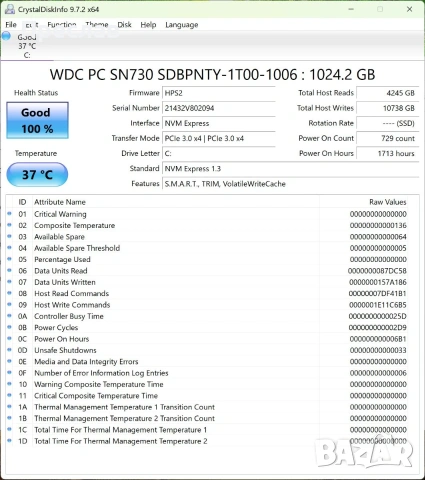Select raw value 0000001E11C6B5
This screenshot has height=480, width=425.
coord(378,305)
